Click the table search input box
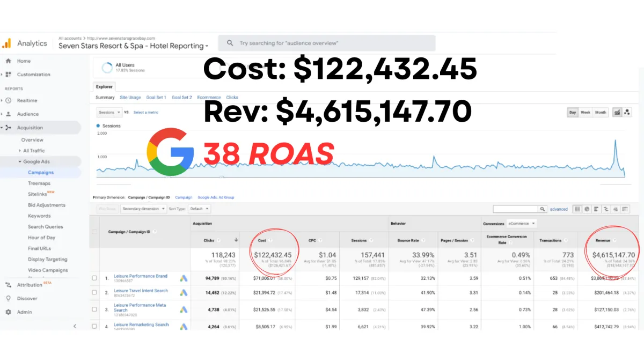Screen dimensions: 644x362 (x=515, y=209)
